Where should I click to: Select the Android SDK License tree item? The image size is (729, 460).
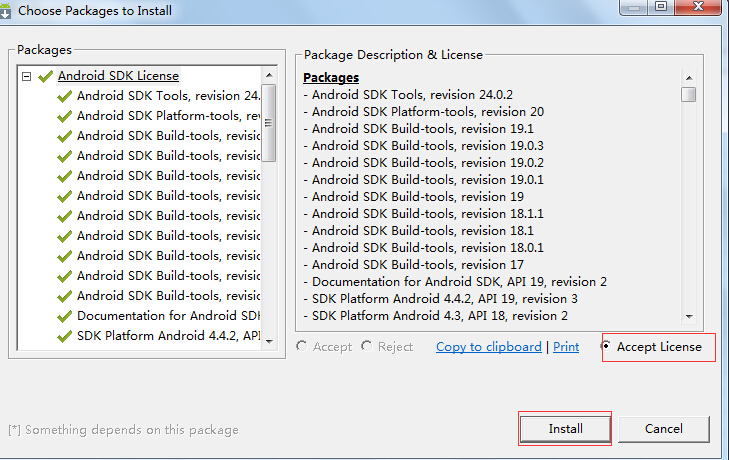118,76
